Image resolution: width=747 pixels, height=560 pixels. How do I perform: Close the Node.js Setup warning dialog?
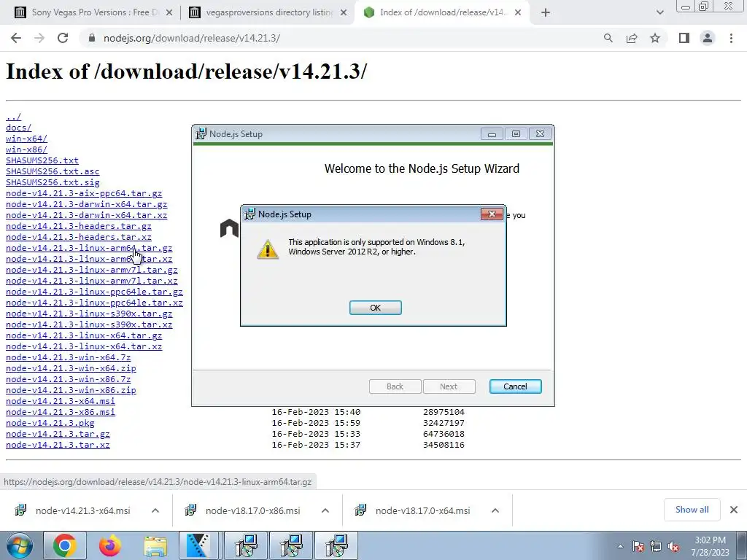(492, 214)
